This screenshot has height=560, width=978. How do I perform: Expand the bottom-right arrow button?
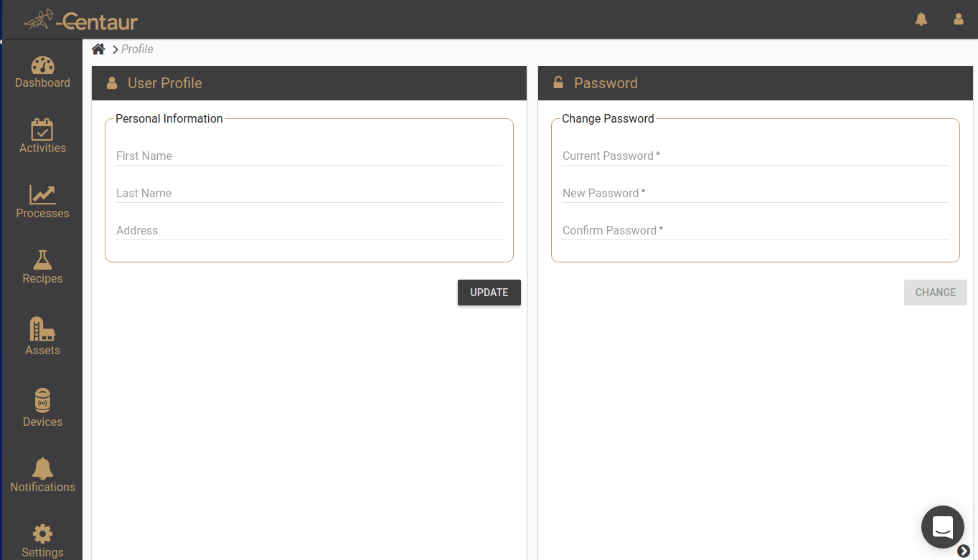[x=964, y=551]
